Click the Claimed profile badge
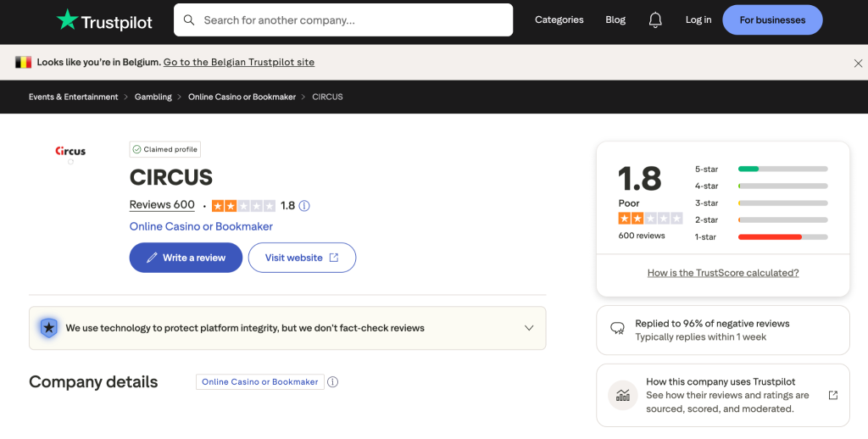The width and height of the screenshot is (868, 439). tap(165, 149)
